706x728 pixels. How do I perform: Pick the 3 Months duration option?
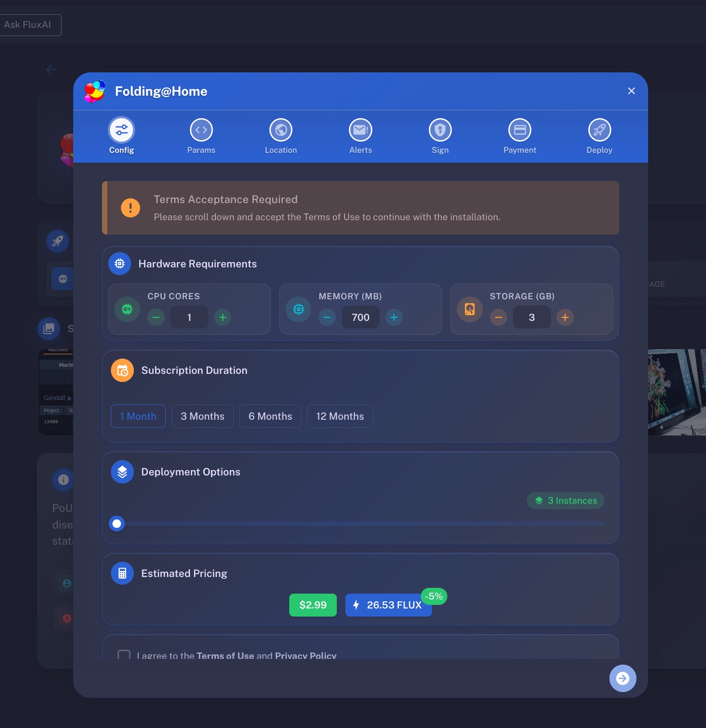click(x=203, y=416)
